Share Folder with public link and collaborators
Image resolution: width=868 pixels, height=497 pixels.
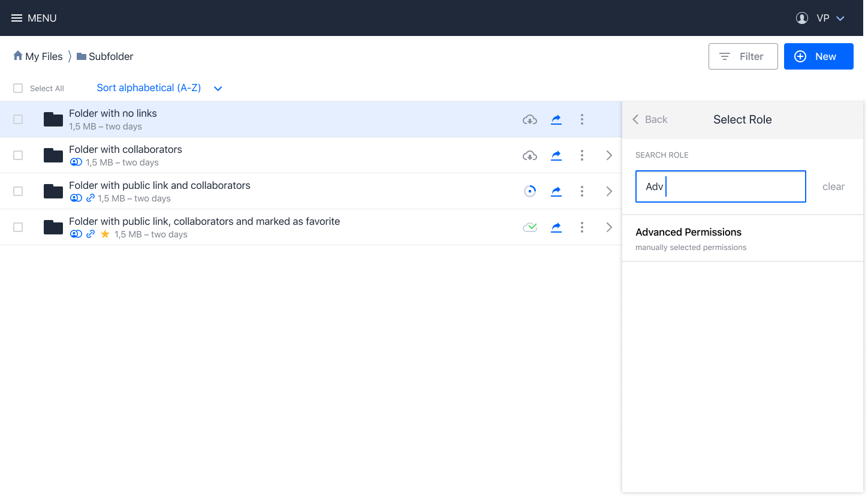click(556, 191)
